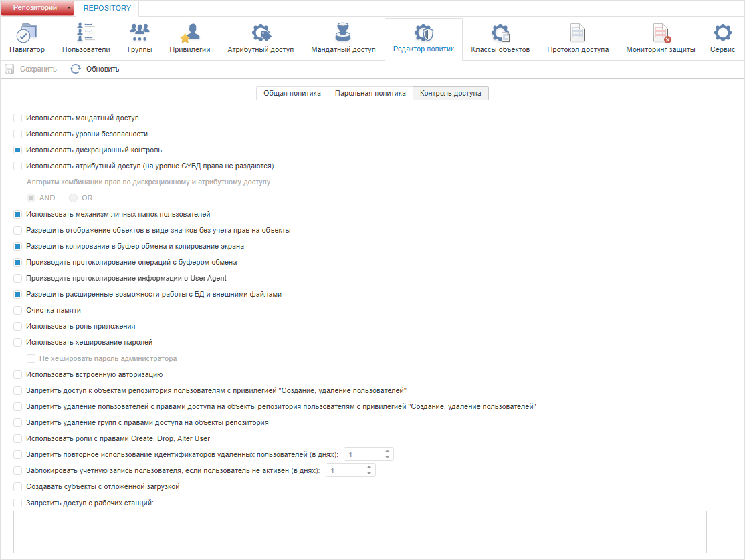Enable Запретить доступ с рабочих станций checkbox
This screenshot has width=745, height=560.
coord(17,503)
